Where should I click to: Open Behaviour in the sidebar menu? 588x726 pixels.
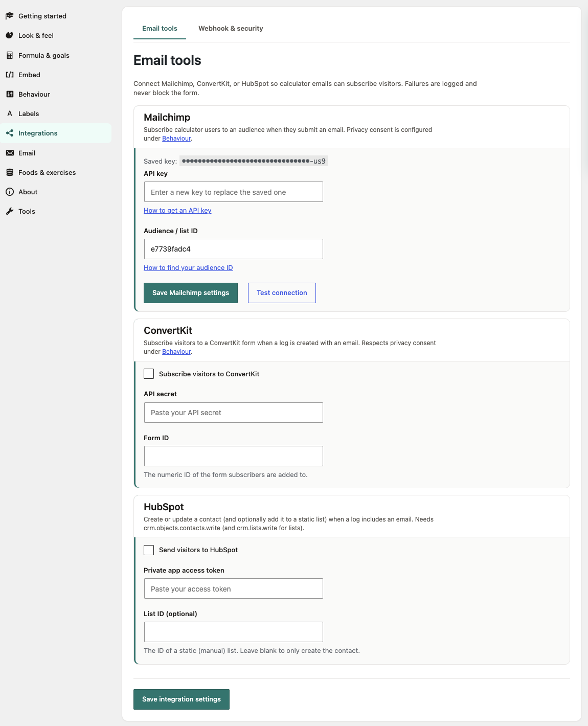click(56, 94)
